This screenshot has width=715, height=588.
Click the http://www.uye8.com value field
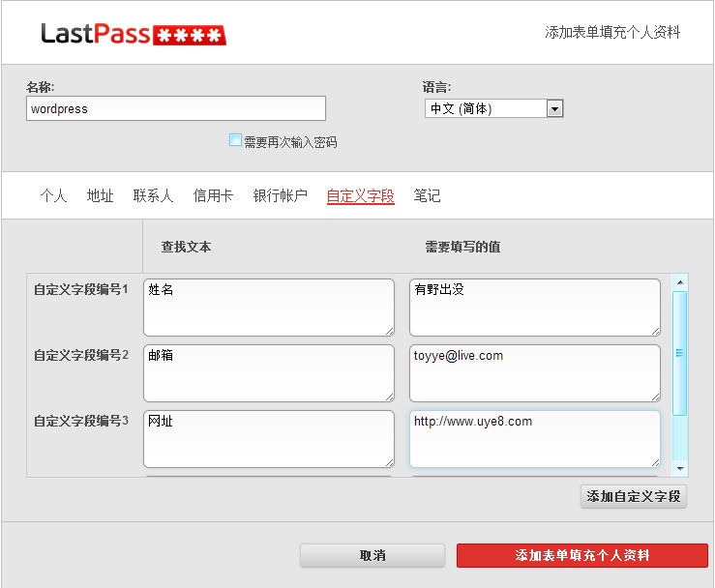[x=535, y=439]
